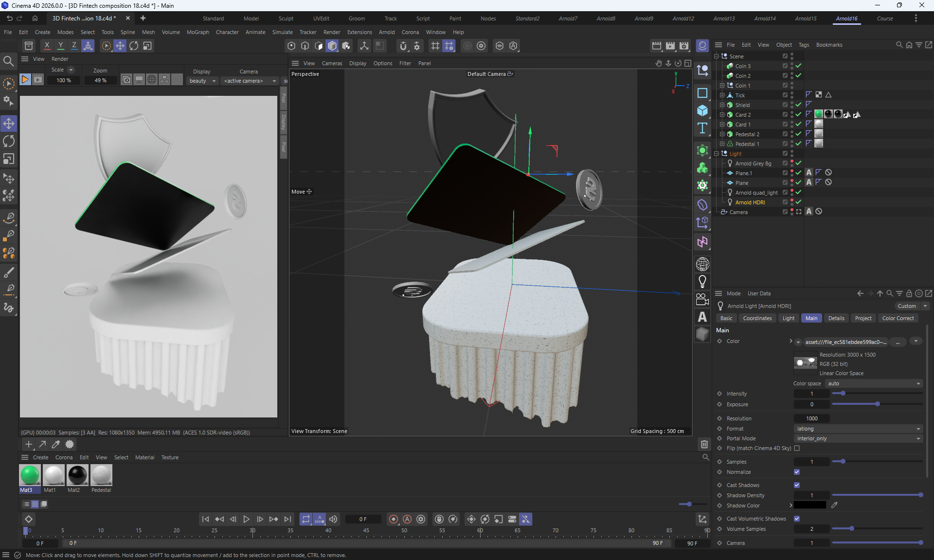This screenshot has width=934, height=560.
Task: Open the MoGraph menu
Action: click(198, 32)
